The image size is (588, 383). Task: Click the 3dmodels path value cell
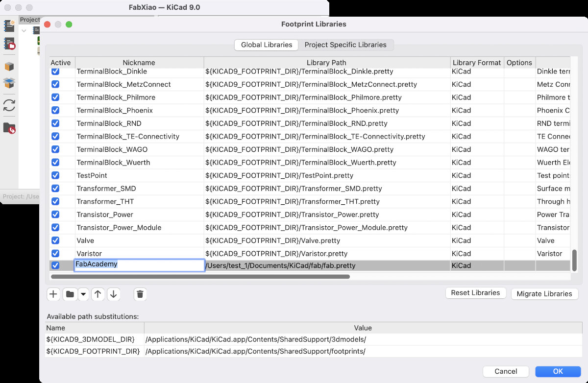click(x=363, y=339)
